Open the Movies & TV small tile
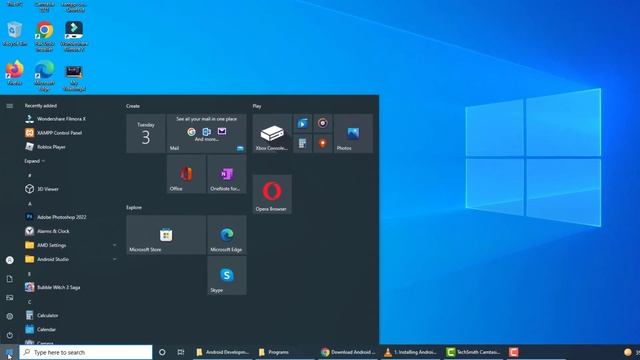 (x=302, y=123)
